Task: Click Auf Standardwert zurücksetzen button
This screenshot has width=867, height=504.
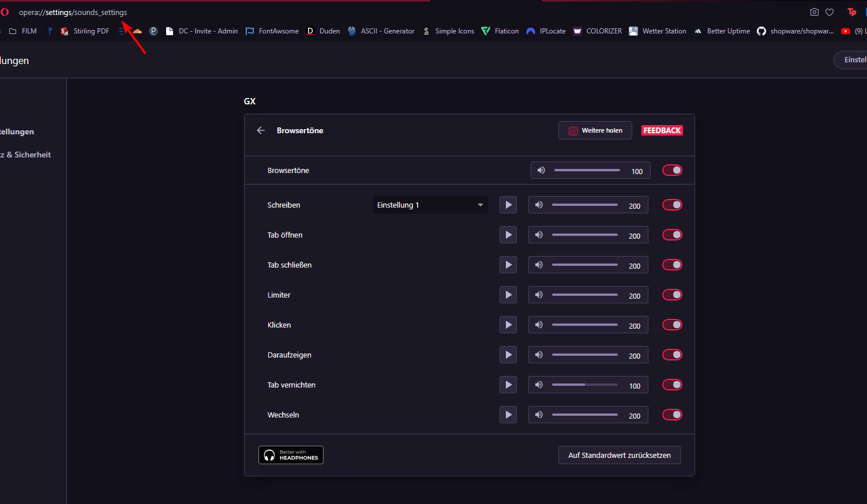Action: click(x=619, y=455)
